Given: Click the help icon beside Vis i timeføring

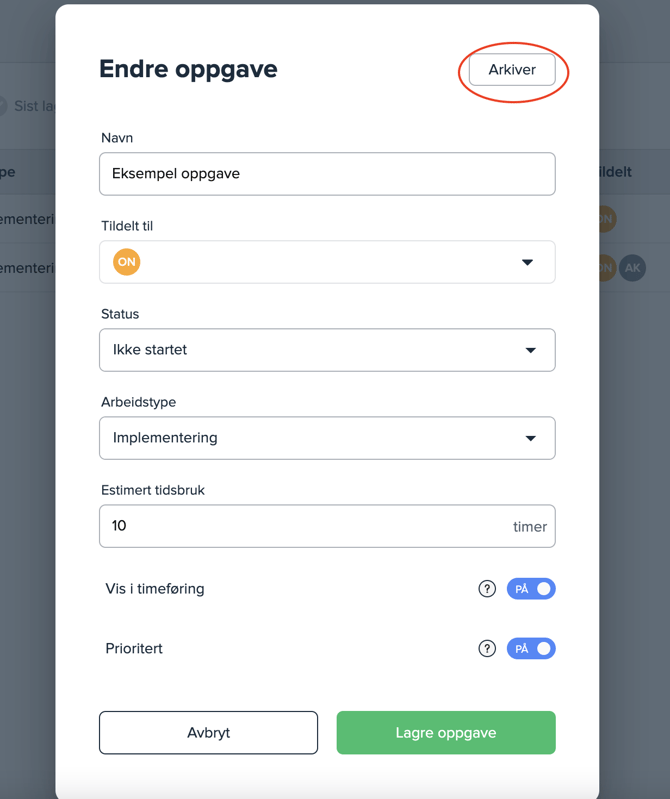Looking at the screenshot, I should click(487, 589).
